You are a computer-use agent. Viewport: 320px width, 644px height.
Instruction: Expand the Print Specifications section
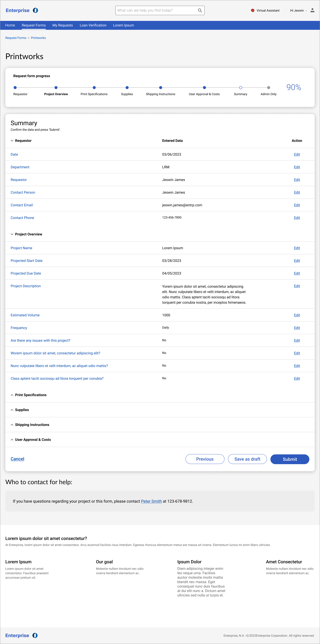pos(12,395)
